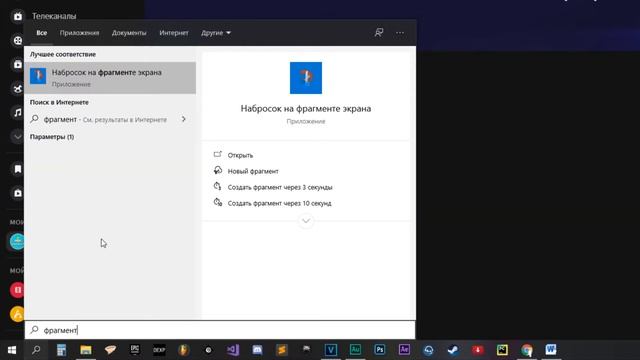Open Calculator from the taskbar

(x=61, y=350)
